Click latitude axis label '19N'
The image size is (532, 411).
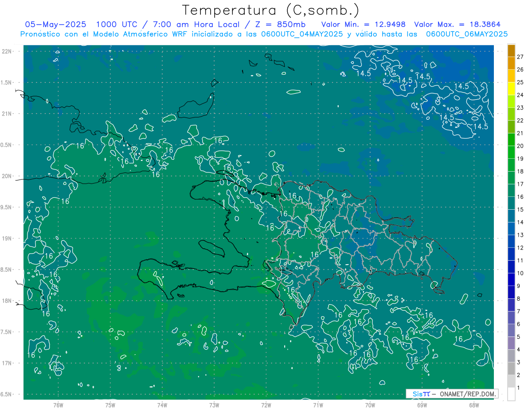click(x=7, y=239)
